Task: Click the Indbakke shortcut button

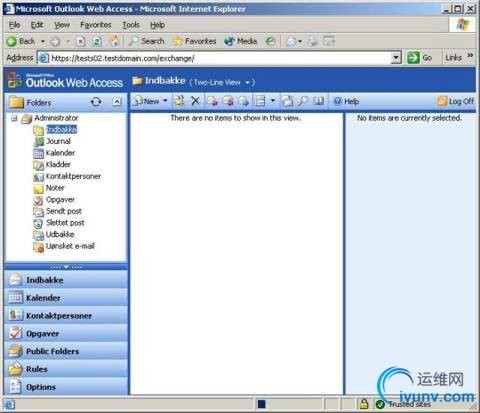Action: click(66, 280)
